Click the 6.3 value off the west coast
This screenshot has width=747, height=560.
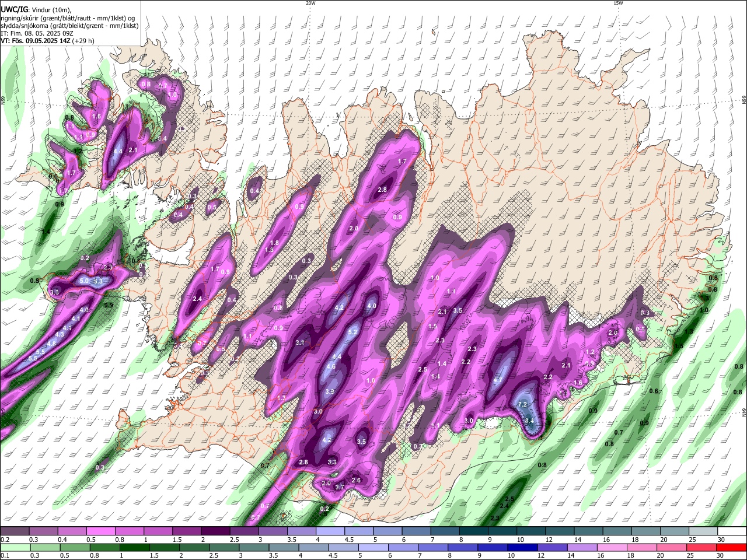[x=98, y=281]
